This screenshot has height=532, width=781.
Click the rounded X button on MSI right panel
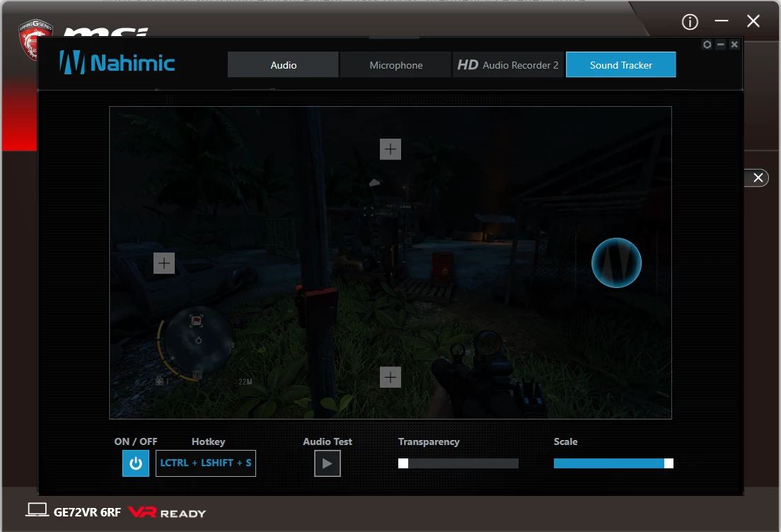[x=758, y=178]
